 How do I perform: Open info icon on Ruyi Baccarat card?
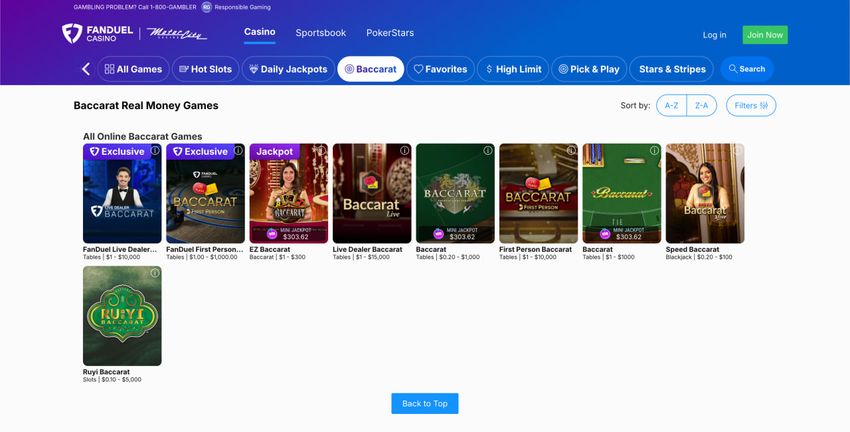pos(155,273)
